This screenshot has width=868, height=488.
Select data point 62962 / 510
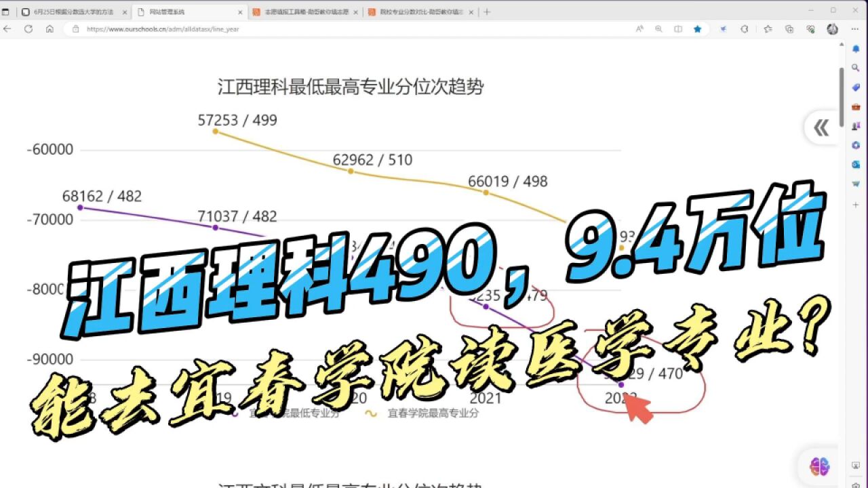pos(351,171)
